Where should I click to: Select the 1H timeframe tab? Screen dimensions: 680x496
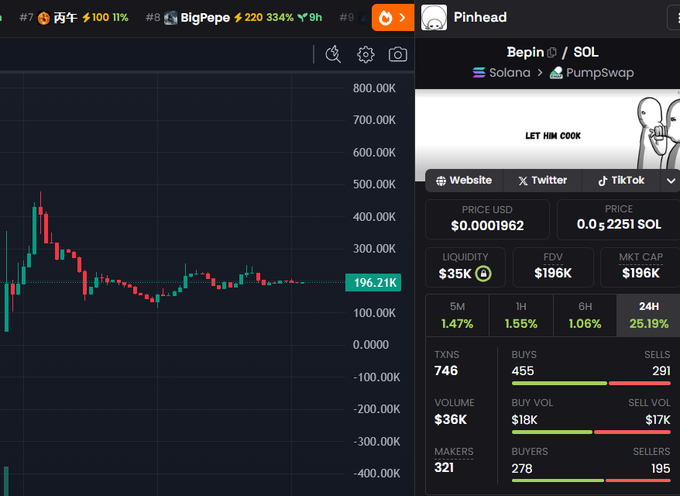[521, 315]
